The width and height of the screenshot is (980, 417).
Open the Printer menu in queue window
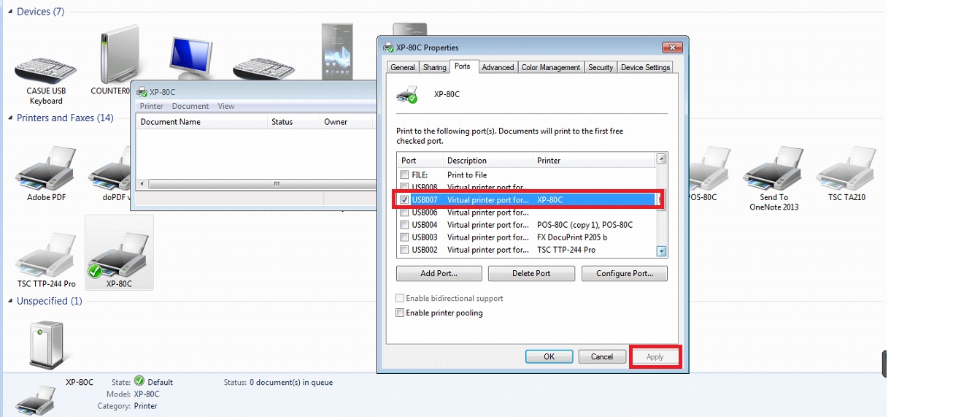152,107
